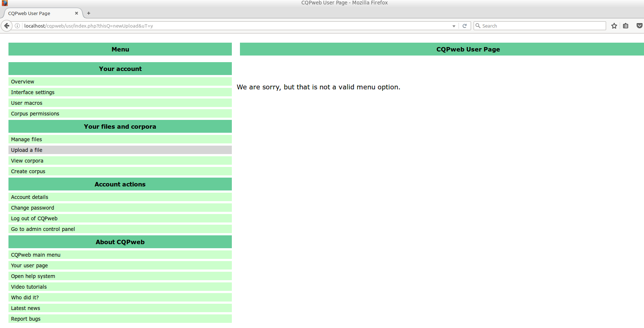Bookmark this page with the star icon
The height and width of the screenshot is (328, 644).
(614, 26)
